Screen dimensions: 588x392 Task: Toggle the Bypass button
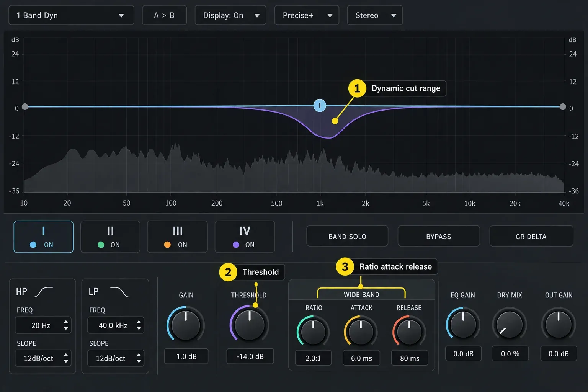[x=439, y=236]
